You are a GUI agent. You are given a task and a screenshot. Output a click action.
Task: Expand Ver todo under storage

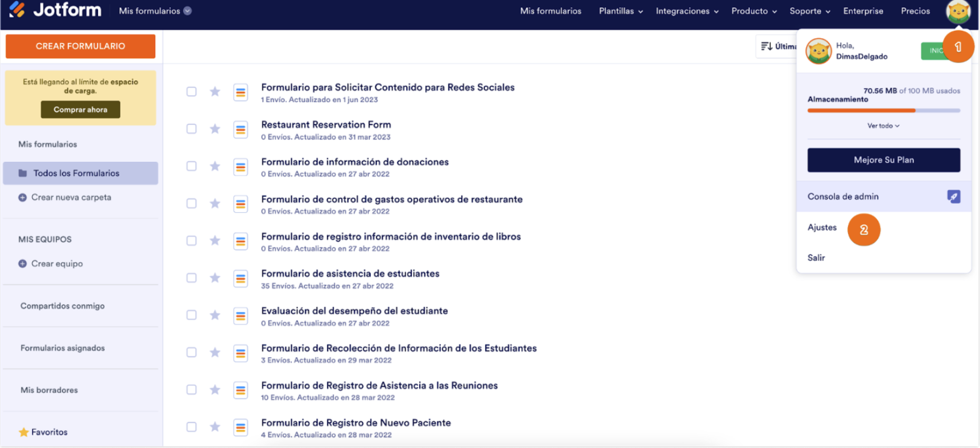(883, 126)
